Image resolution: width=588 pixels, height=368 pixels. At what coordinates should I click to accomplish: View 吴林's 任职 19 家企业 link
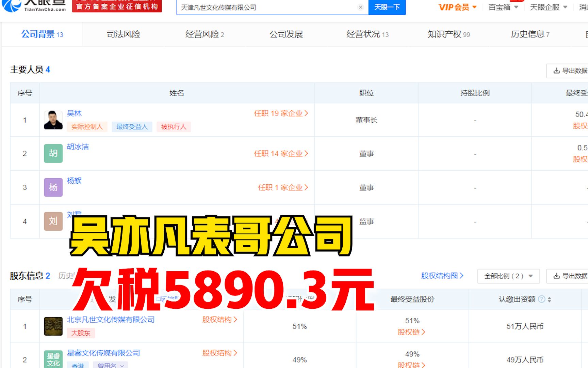pos(281,113)
